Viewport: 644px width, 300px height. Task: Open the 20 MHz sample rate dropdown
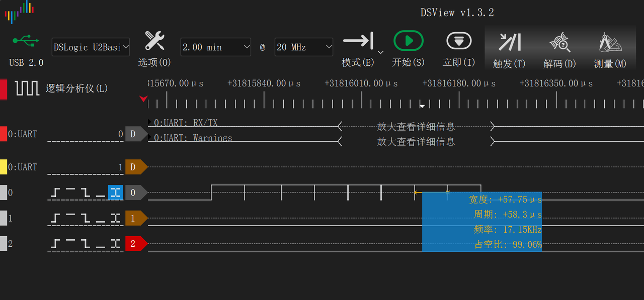pyautogui.click(x=303, y=47)
